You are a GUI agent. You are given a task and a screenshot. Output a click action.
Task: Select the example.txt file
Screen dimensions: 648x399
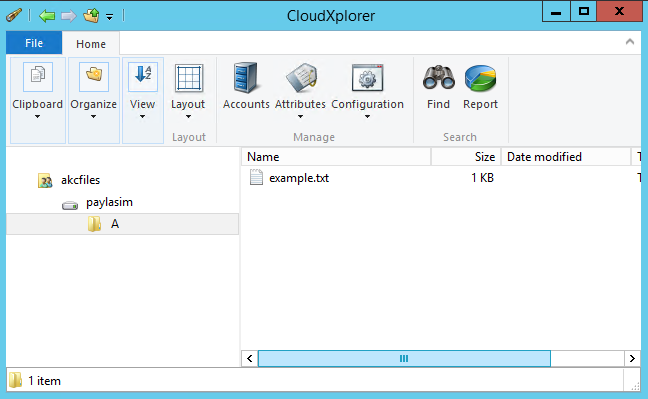pyautogui.click(x=299, y=178)
